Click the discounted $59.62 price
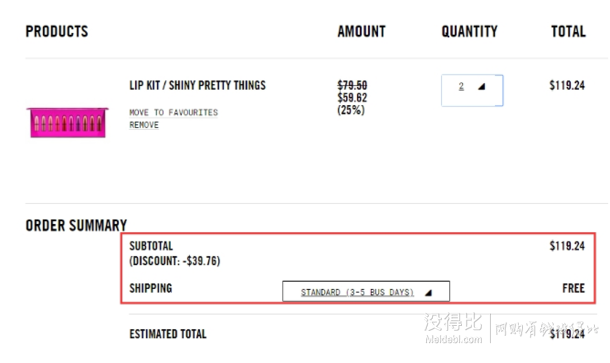610x363 pixels. tap(352, 97)
